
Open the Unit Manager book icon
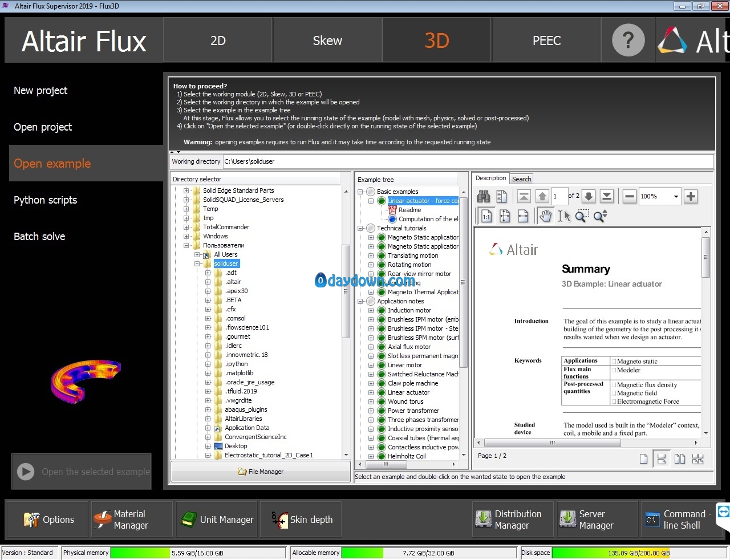tap(217, 519)
